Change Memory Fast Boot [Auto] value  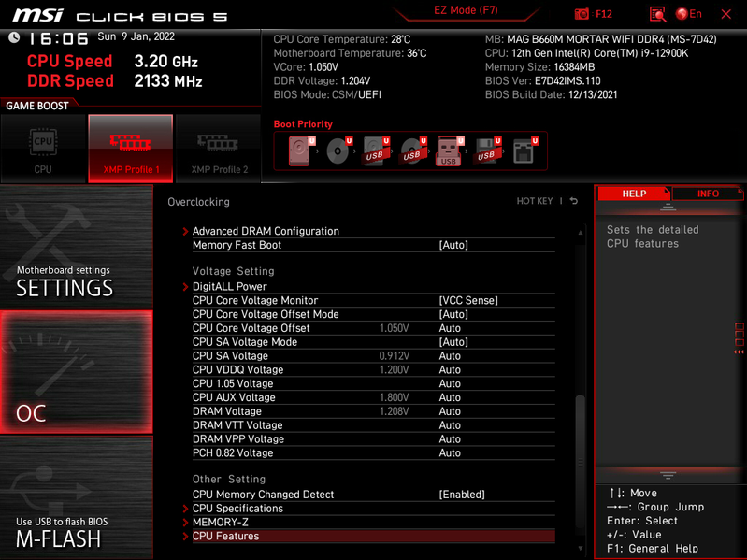point(453,245)
